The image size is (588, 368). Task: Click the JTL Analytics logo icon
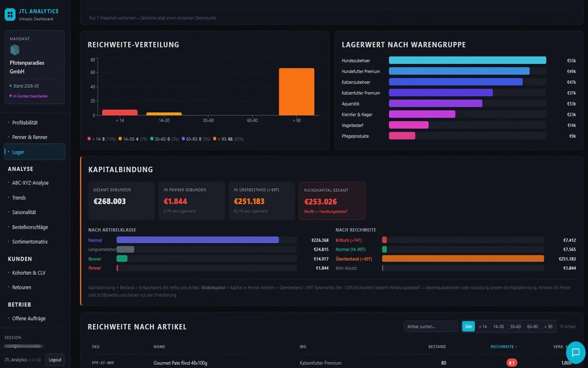coord(10,14)
